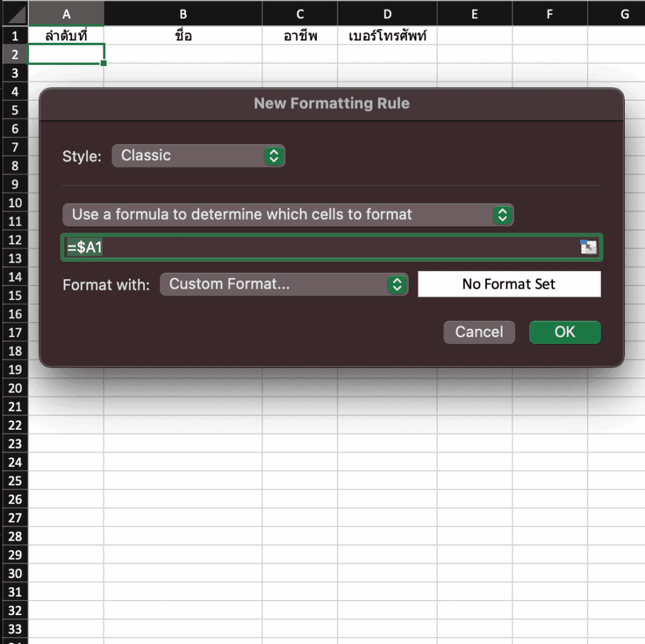Cancel the New Formatting Rule dialog
Screen dimensions: 645x644
(479, 332)
